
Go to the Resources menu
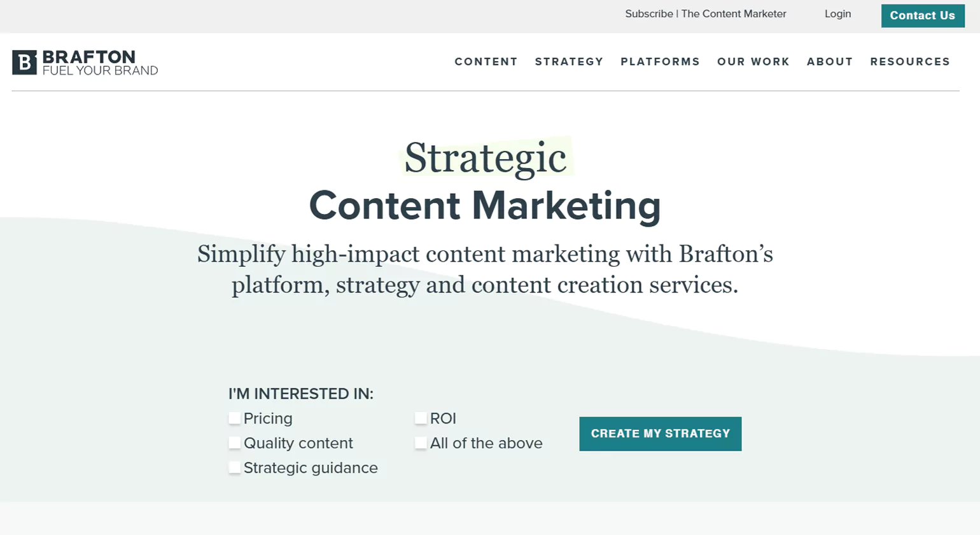coord(910,62)
